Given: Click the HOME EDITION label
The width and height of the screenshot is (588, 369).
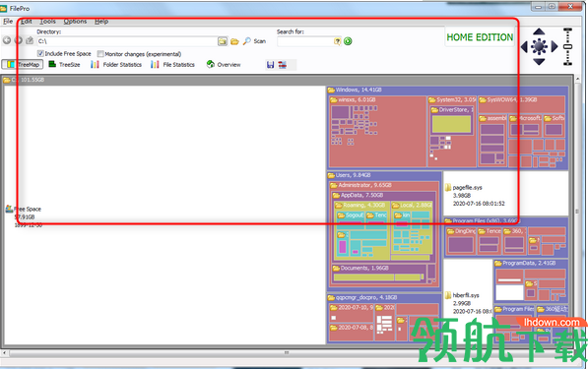Looking at the screenshot, I should click(480, 37).
